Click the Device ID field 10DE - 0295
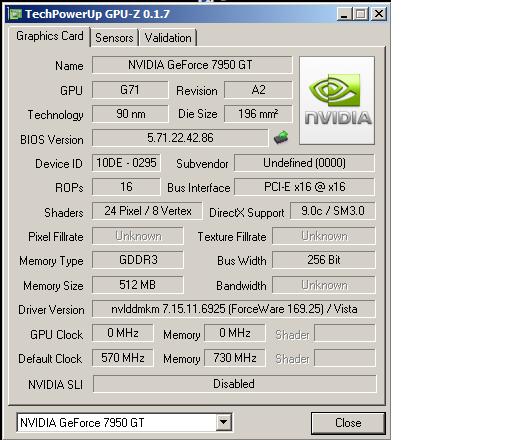Image resolution: width=512 pixels, height=440 pixels. [x=126, y=163]
